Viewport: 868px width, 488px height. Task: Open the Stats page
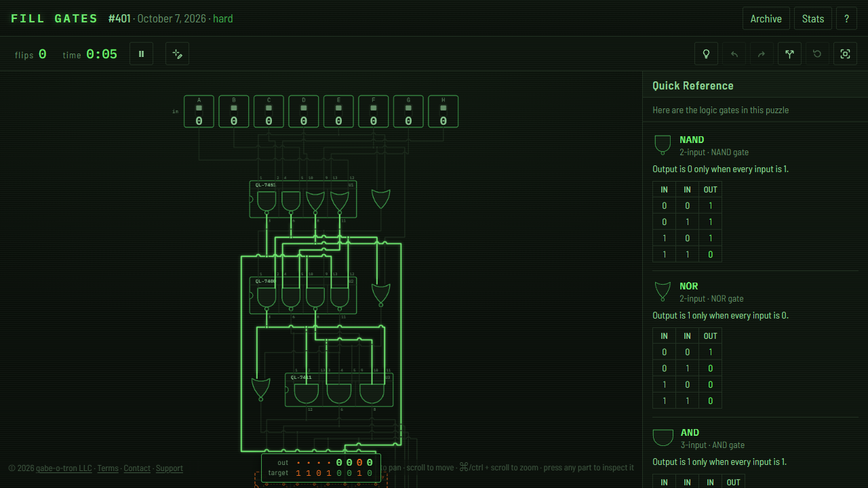[x=813, y=19]
